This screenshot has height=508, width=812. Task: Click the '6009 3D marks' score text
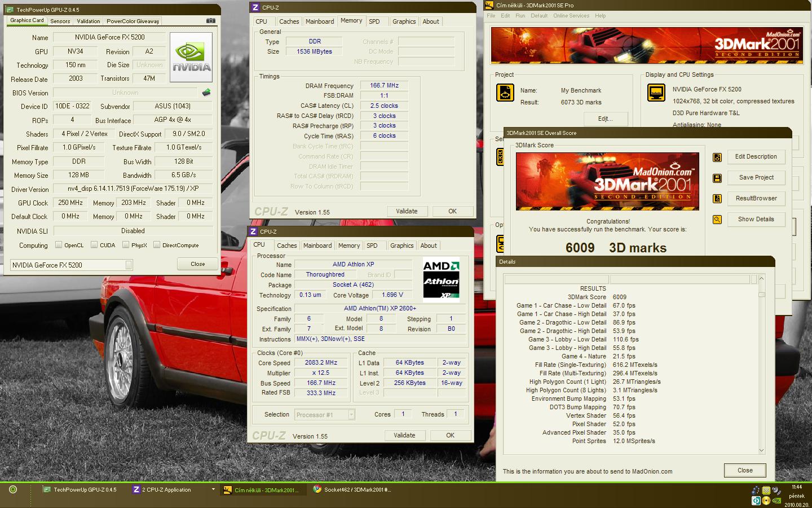tap(616, 247)
